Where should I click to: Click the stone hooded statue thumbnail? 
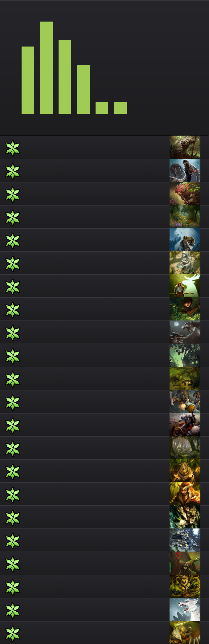pos(185,263)
